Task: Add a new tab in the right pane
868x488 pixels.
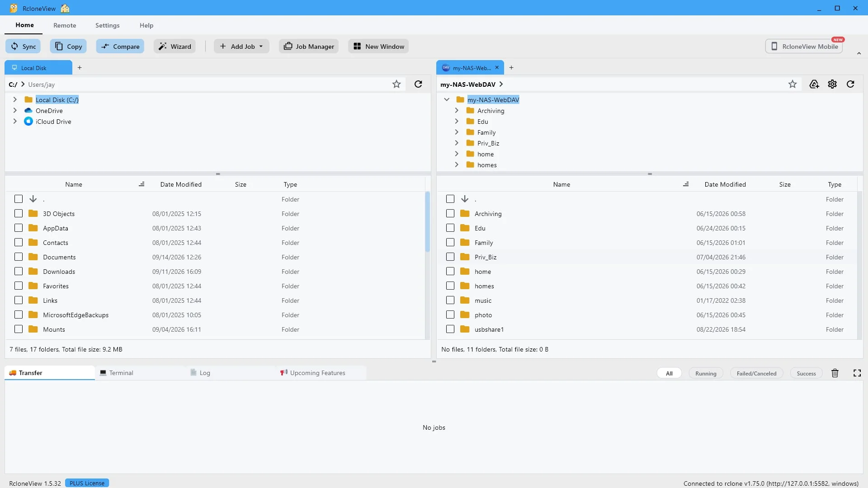Action: [511, 67]
